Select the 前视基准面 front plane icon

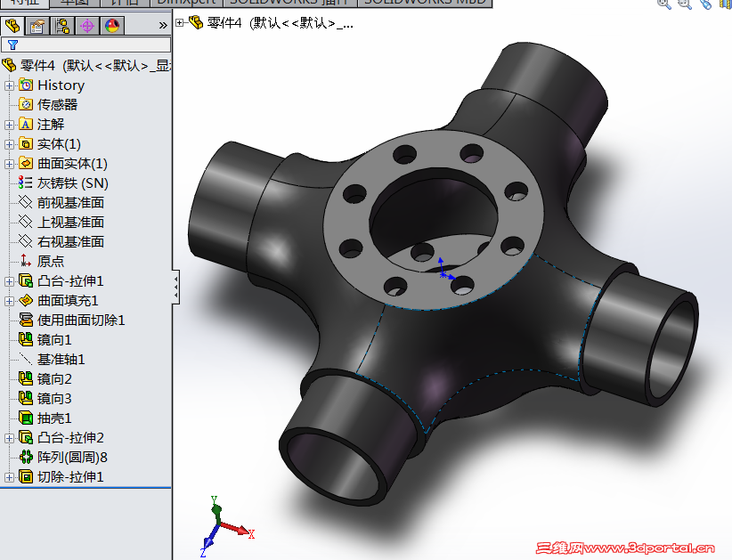[x=25, y=202]
